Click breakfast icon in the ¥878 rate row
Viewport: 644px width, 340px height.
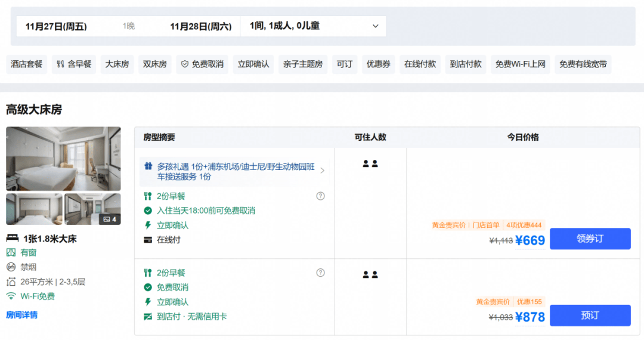tap(148, 273)
